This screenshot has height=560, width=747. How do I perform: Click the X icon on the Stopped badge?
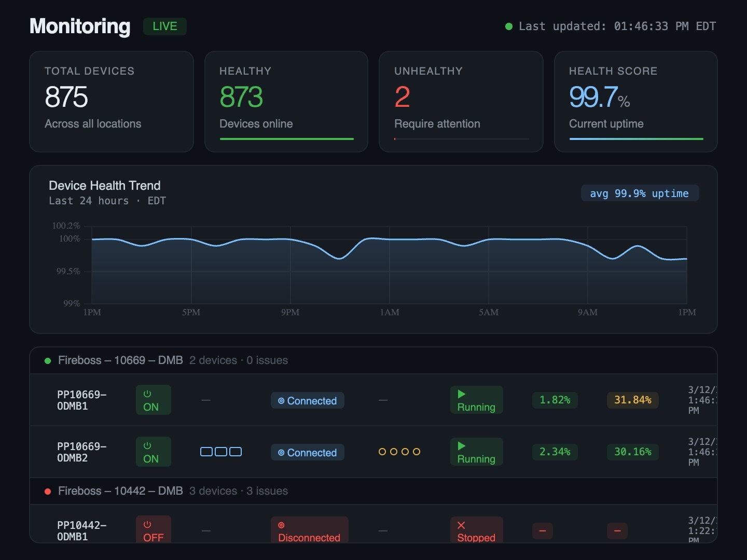pos(461,525)
